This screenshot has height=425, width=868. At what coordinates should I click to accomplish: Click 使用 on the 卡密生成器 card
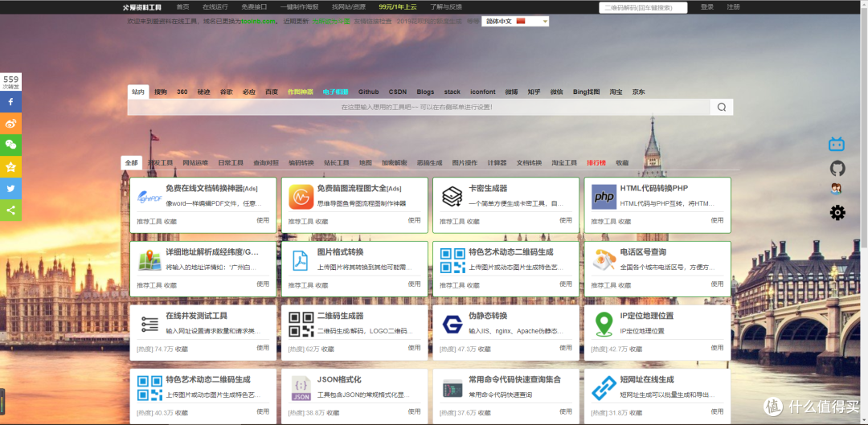point(565,220)
